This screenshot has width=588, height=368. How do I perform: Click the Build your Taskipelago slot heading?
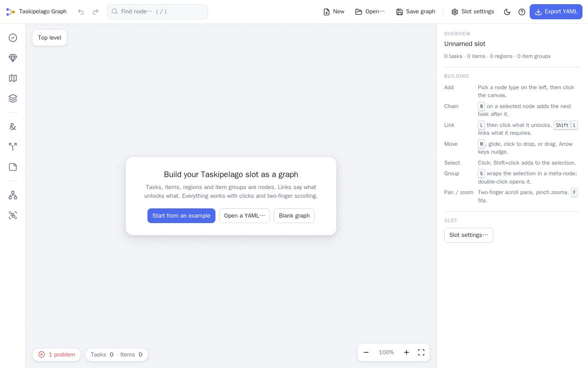coord(231,174)
